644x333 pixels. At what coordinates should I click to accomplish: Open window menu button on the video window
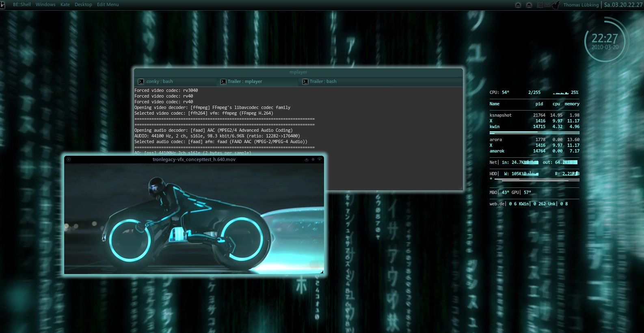[x=69, y=159]
